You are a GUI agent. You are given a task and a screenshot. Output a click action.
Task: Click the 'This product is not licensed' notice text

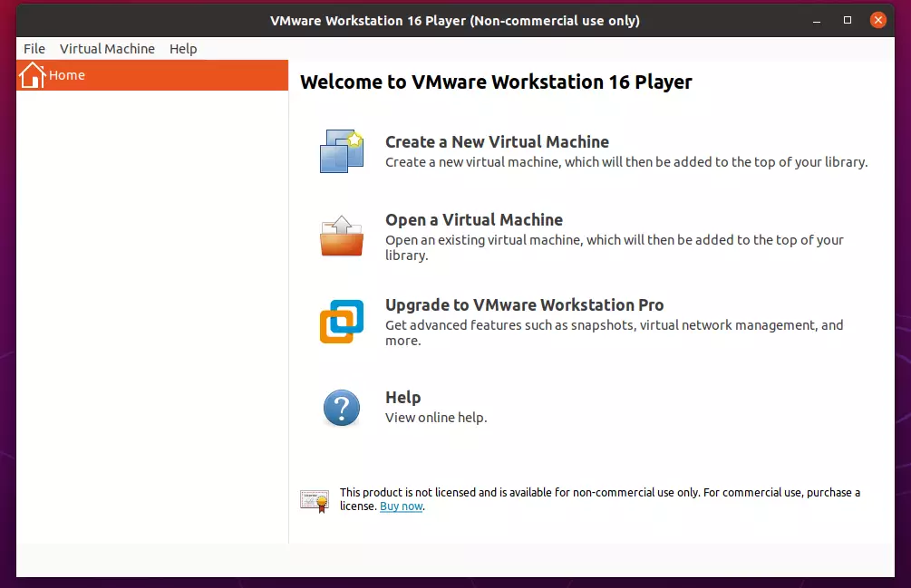600,499
